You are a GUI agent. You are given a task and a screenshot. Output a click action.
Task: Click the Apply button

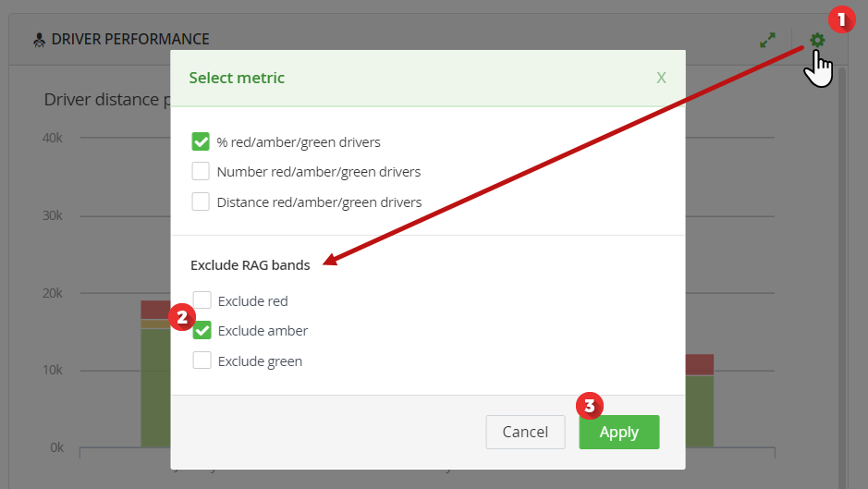[619, 432]
